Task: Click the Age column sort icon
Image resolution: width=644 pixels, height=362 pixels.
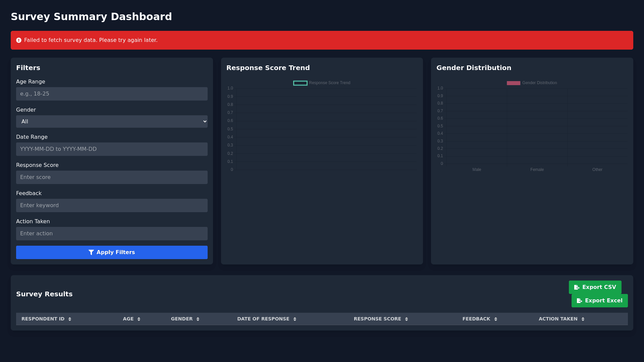Action: 139,319
